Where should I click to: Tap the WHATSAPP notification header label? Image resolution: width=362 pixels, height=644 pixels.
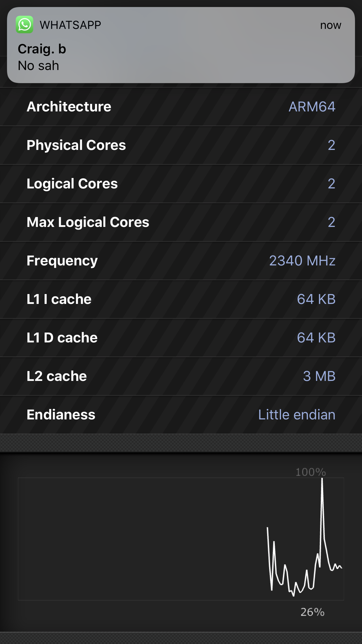click(71, 25)
